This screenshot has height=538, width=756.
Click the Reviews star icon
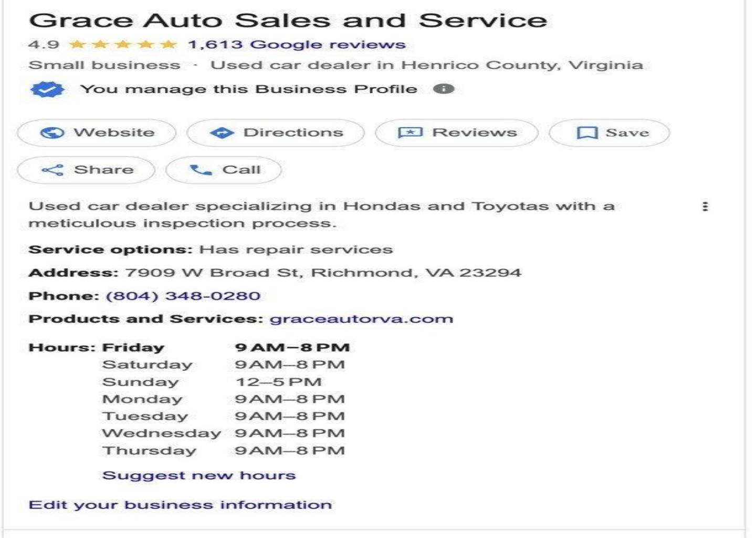coord(410,133)
